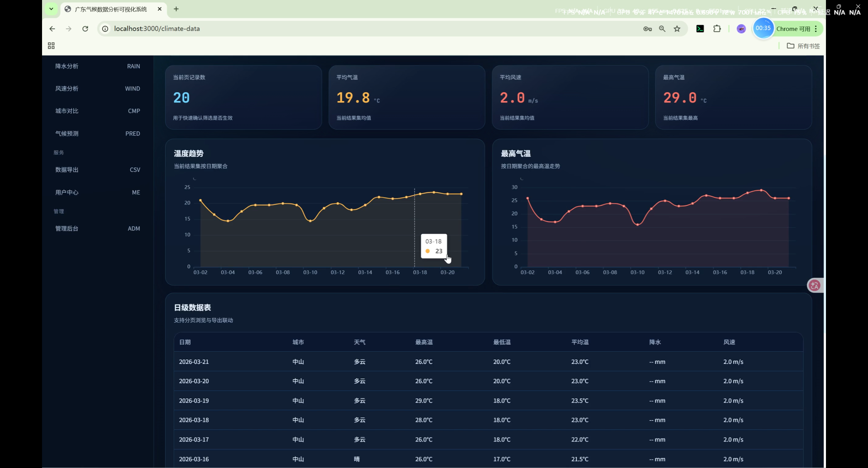Open the new tab plus button
The image size is (868, 468).
pyautogui.click(x=176, y=9)
